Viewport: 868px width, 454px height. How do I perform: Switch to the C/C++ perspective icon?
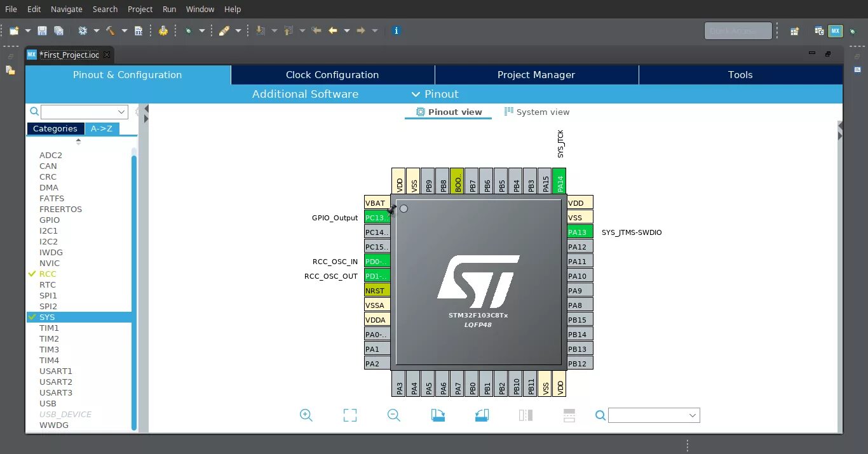point(820,30)
